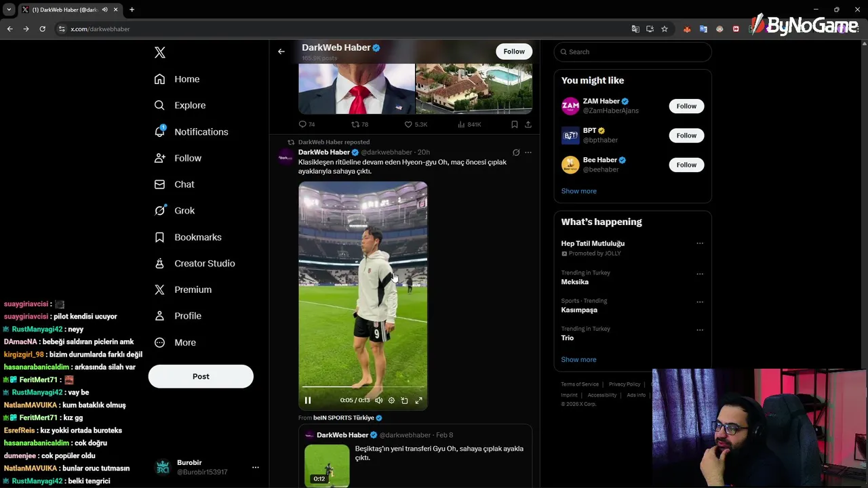Viewport: 868px width, 488px height.
Task: Translate this page via address bar icon
Action: [635, 29]
